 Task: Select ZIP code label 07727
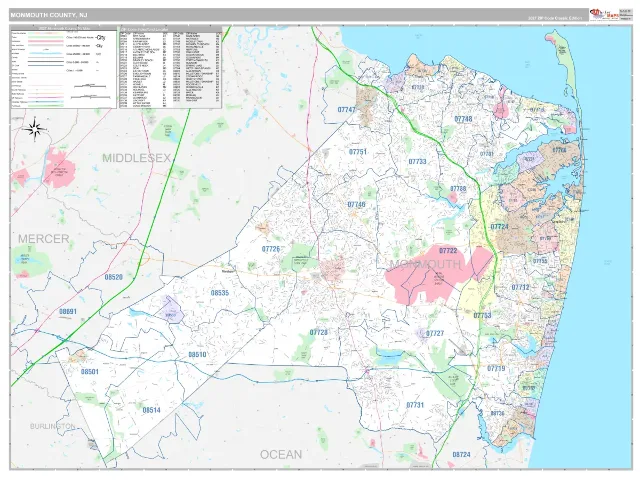click(435, 333)
